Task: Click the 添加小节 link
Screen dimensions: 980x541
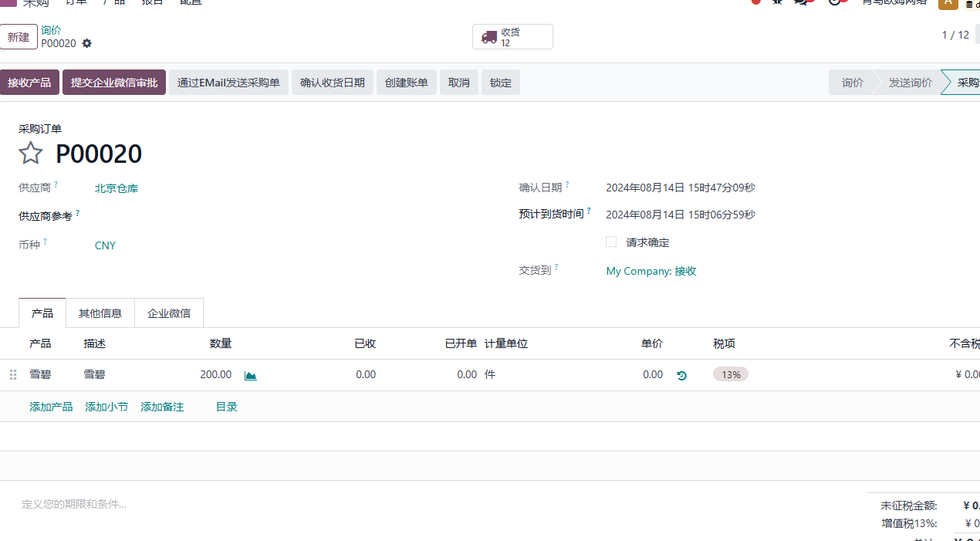Action: click(x=106, y=407)
